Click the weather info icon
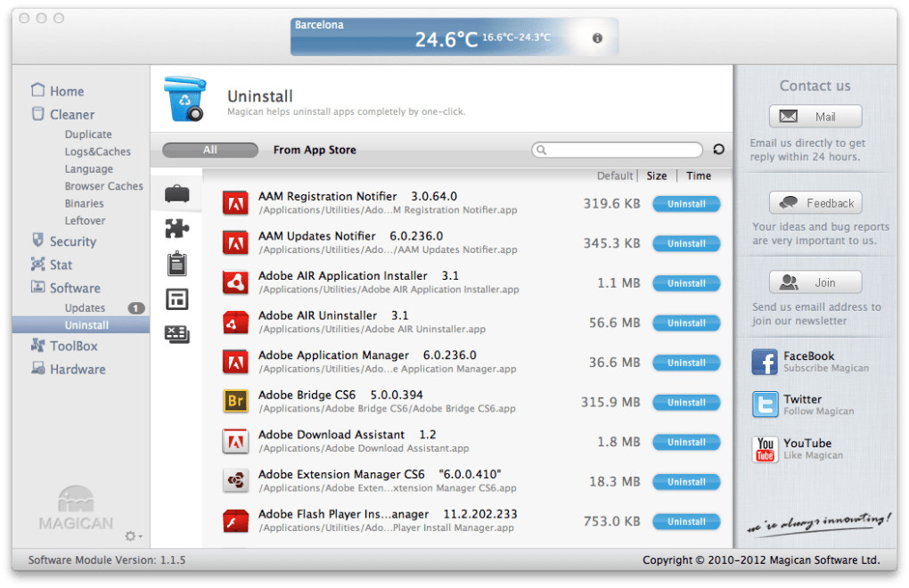 [x=597, y=37]
